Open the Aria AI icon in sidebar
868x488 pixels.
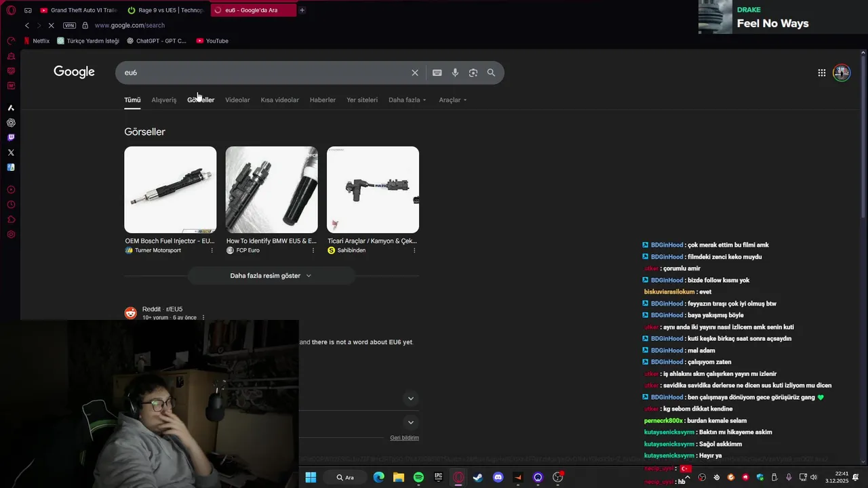pos(11,108)
